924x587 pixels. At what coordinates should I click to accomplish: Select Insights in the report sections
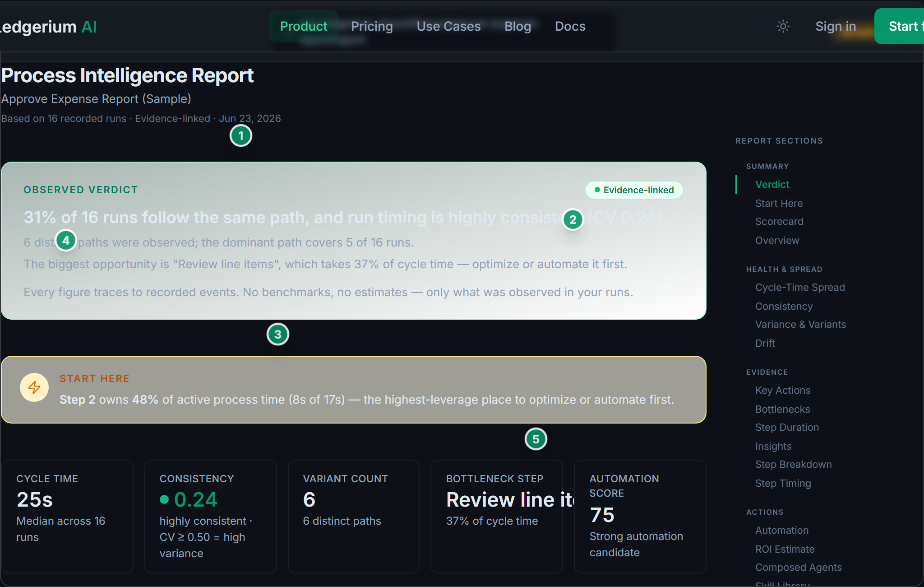(773, 446)
